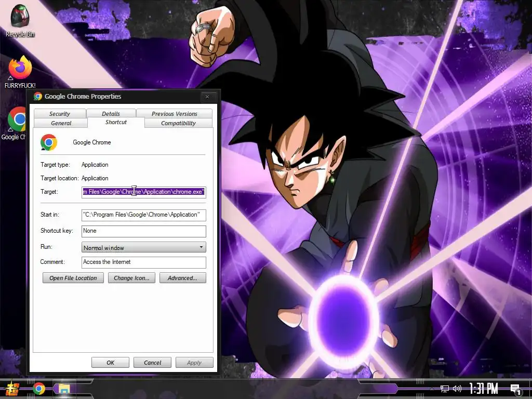
Task: Click the Google Chrome Properties title text
Action: pos(83,96)
